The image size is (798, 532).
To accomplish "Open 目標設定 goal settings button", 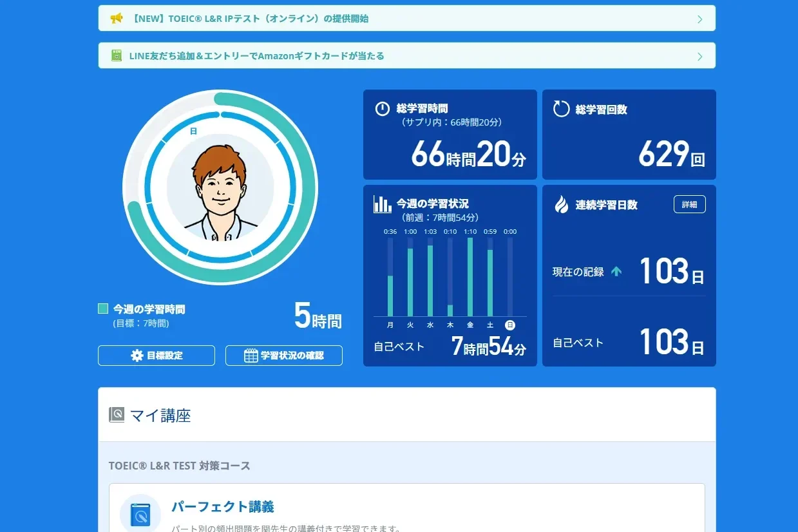I will 157,356.
